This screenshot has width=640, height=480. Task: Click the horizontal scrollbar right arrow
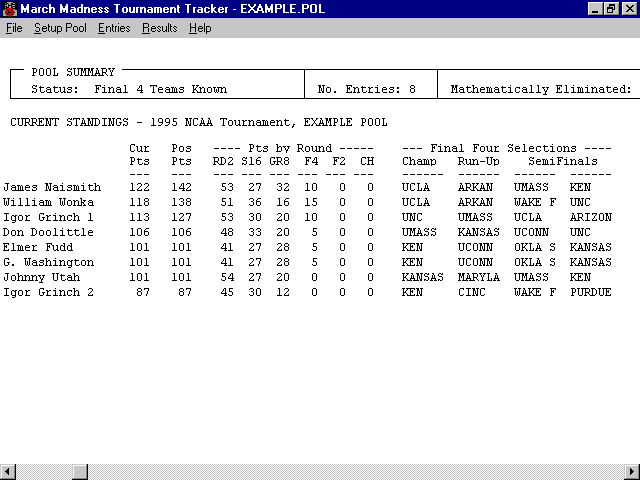631,471
